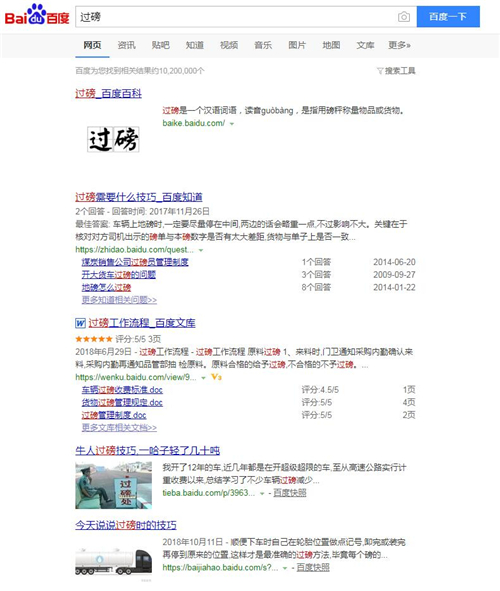The width and height of the screenshot is (500, 591).
Task: Open 过磅需要什么技巧_百度知道 result
Action: 139,197
